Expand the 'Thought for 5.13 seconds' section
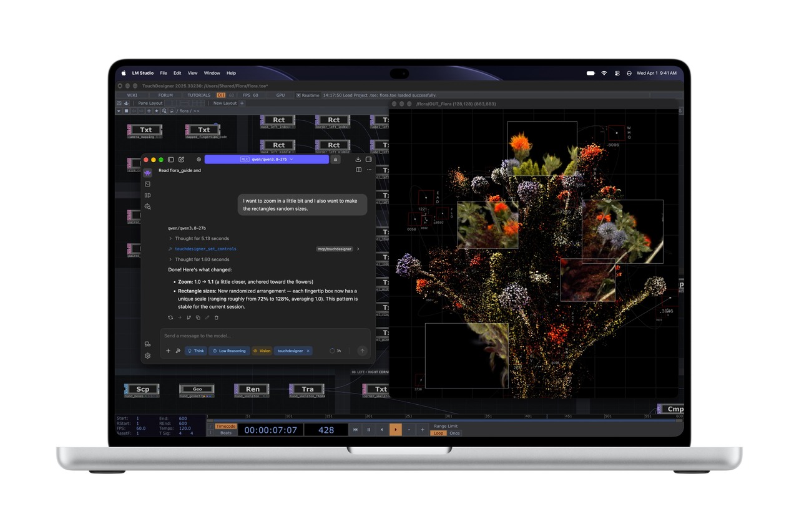The width and height of the screenshot is (799, 532). tap(199, 239)
